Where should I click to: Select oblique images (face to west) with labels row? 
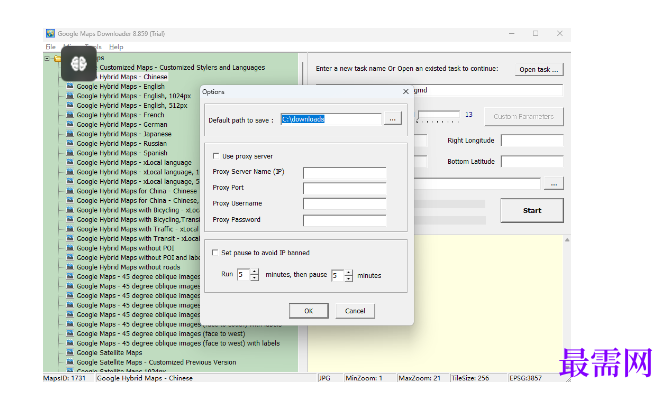point(178,343)
